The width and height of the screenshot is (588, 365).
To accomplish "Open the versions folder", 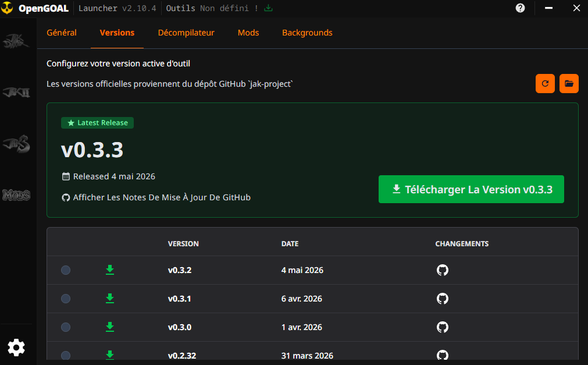I will (569, 83).
